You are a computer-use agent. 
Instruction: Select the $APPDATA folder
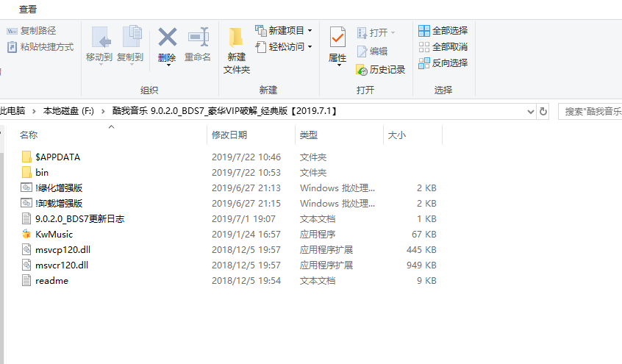[57, 157]
